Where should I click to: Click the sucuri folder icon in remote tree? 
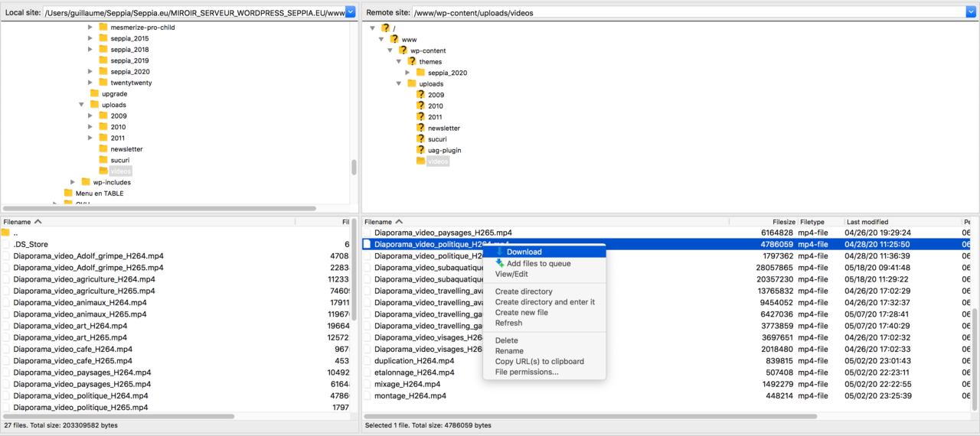point(420,139)
